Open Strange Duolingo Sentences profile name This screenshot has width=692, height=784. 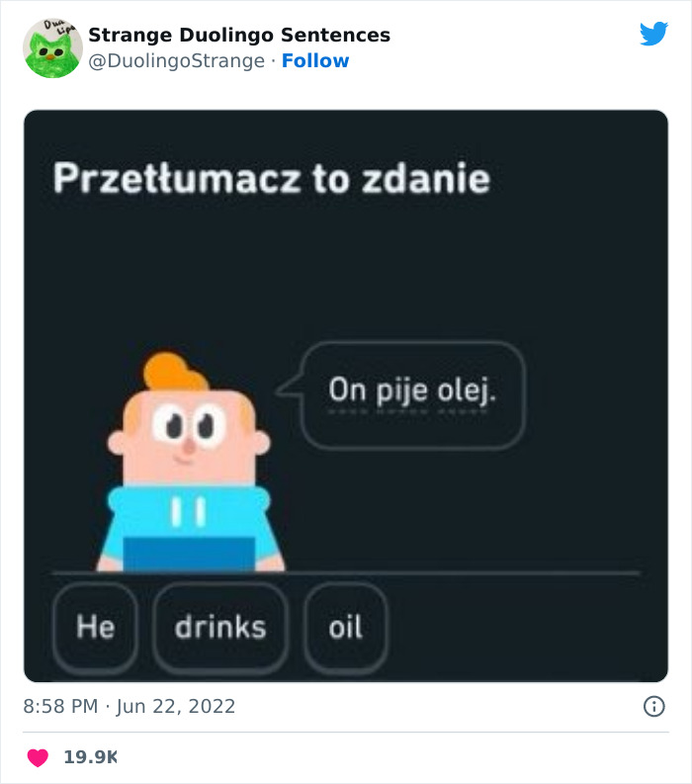point(239,35)
